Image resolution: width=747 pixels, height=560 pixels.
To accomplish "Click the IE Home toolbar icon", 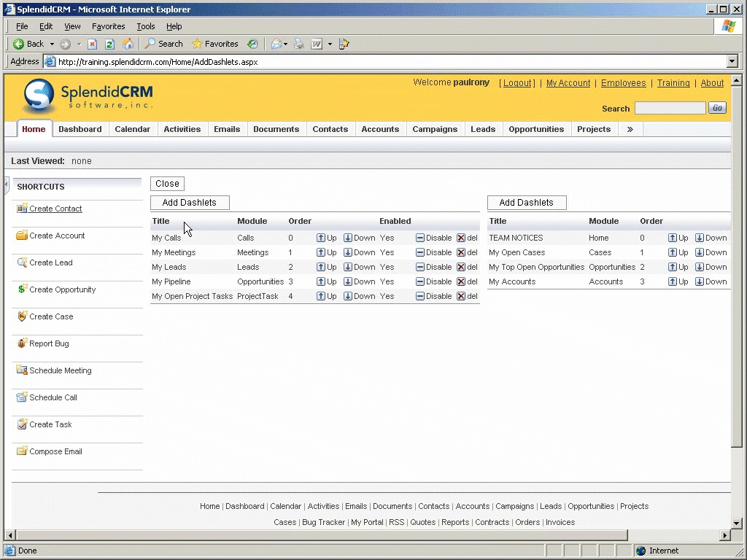I will tap(128, 44).
